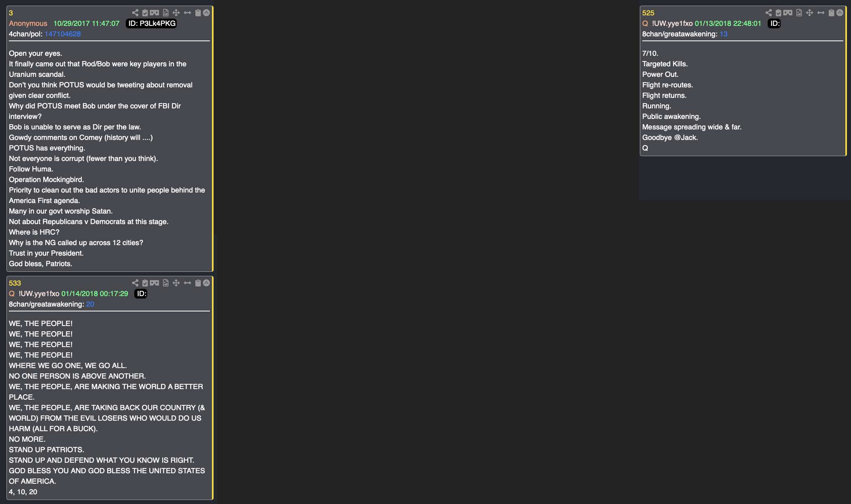This screenshot has width=851, height=504.
Task: Click the ID: P3Lk4PKG badge
Action: tap(152, 23)
